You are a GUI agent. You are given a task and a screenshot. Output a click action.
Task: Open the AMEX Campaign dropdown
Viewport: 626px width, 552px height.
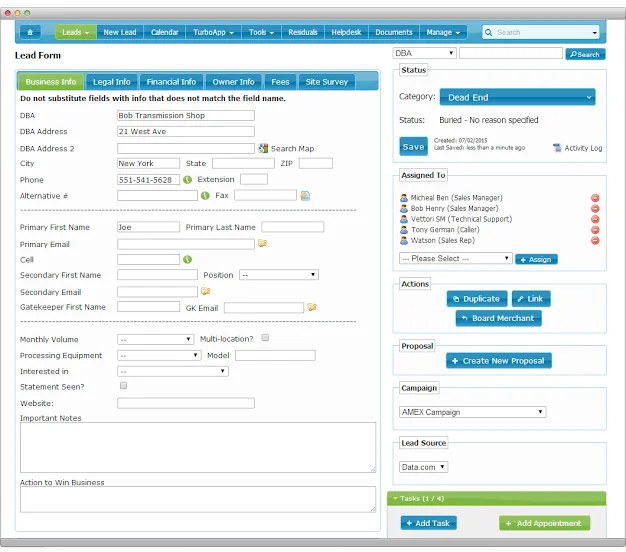(x=472, y=412)
